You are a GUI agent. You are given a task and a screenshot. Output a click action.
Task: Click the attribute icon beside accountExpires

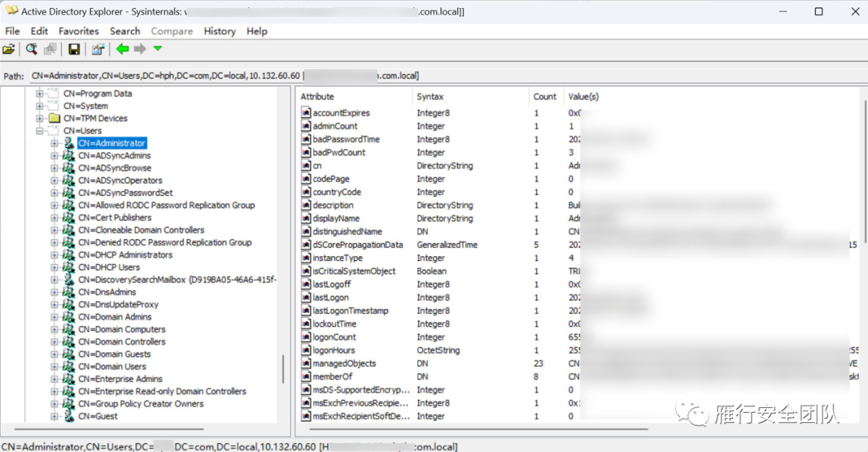306,112
